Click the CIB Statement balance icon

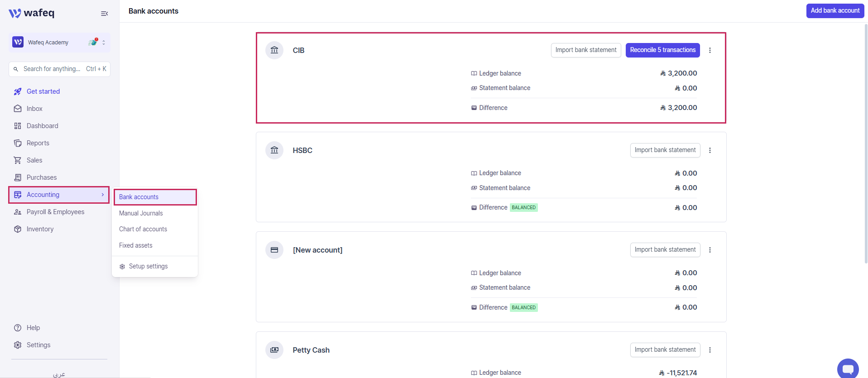[x=474, y=88]
